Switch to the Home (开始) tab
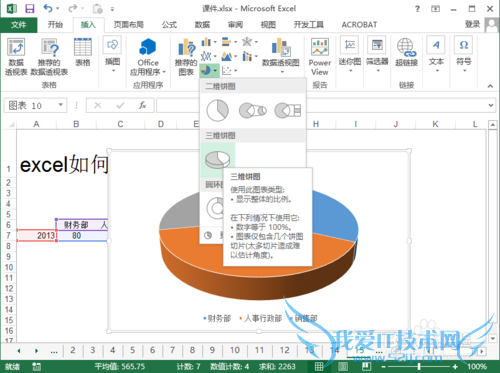The image size is (500, 373). click(x=55, y=25)
